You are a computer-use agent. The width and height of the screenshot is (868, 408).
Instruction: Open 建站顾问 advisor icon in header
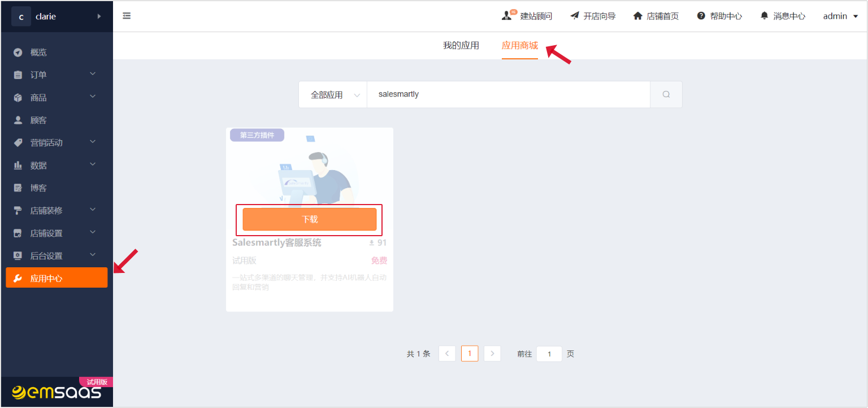pos(507,16)
